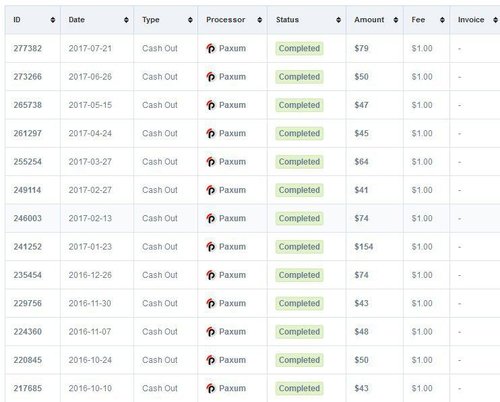The image size is (500, 402).
Task: Click the Type column sort icon
Action: [x=190, y=20]
